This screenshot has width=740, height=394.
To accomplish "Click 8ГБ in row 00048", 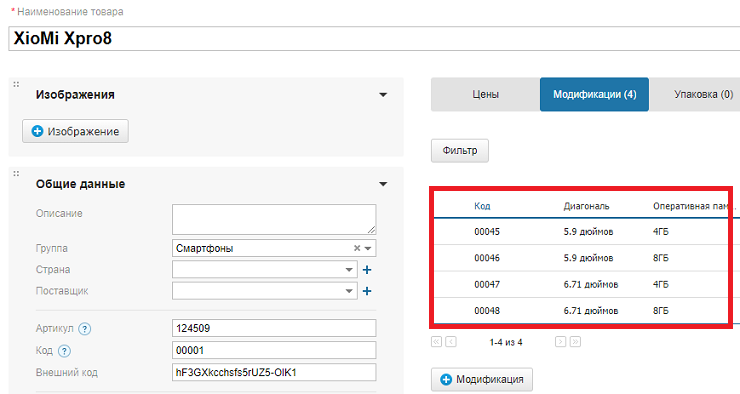I will click(661, 311).
